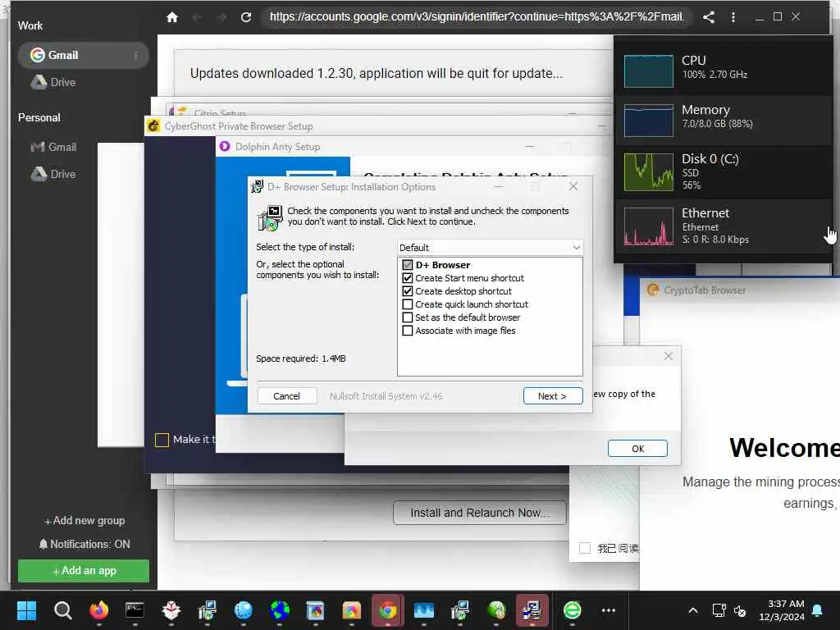
Task: Open the blue-framed colorful taskbar icon
Action: click(316, 610)
